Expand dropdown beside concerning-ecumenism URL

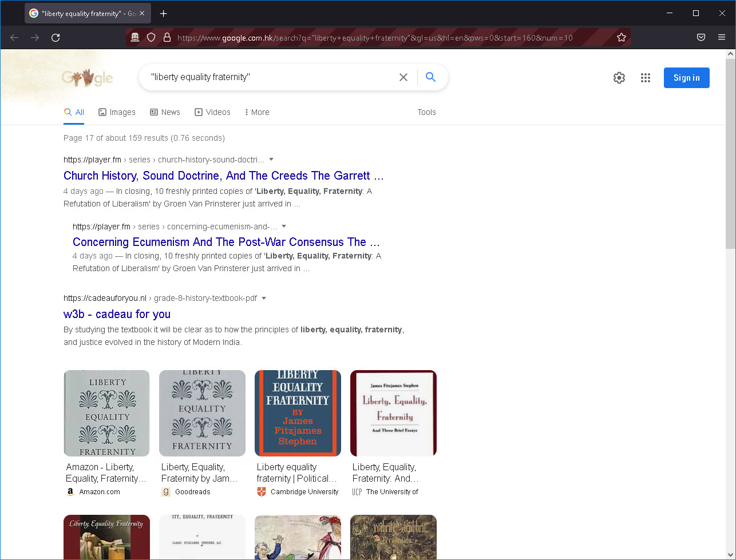pyautogui.click(x=284, y=227)
